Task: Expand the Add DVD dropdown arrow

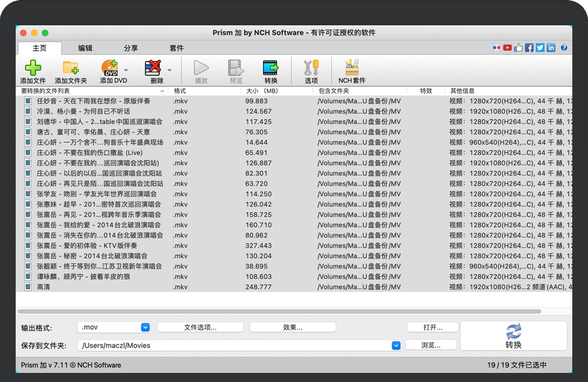Action: [x=126, y=70]
